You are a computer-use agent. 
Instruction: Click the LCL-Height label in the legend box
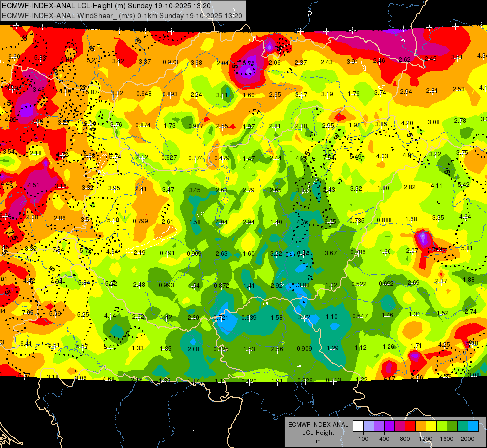318,433
